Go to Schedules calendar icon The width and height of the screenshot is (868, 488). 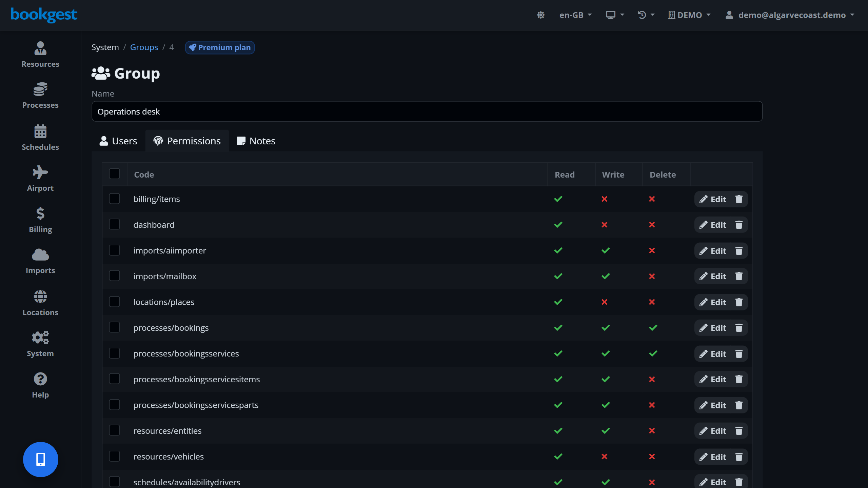[40, 131]
